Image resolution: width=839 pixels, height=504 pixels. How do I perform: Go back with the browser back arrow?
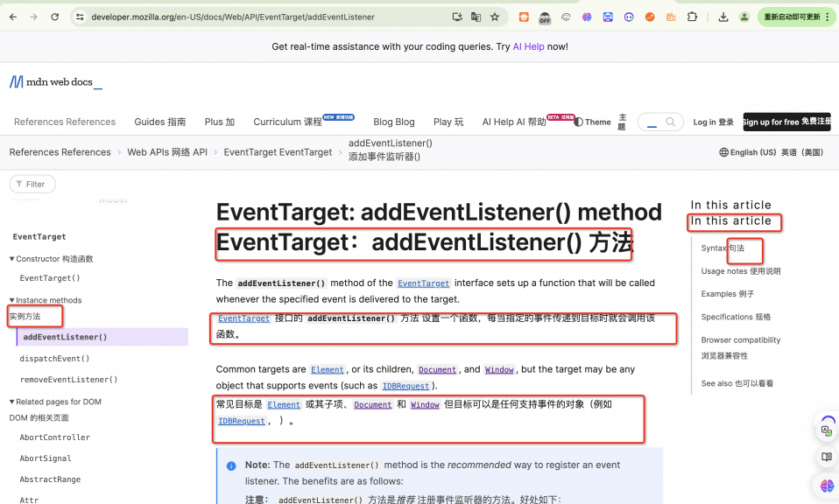(x=13, y=17)
